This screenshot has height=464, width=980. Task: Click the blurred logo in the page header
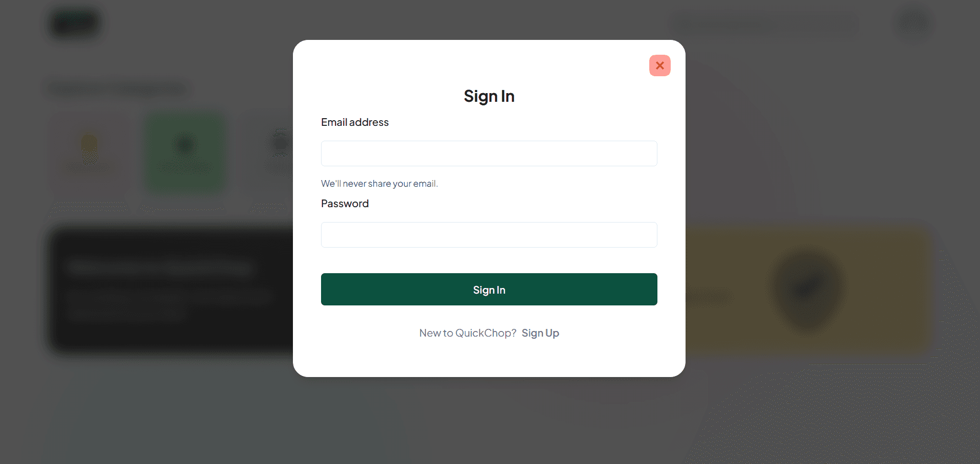[76, 23]
